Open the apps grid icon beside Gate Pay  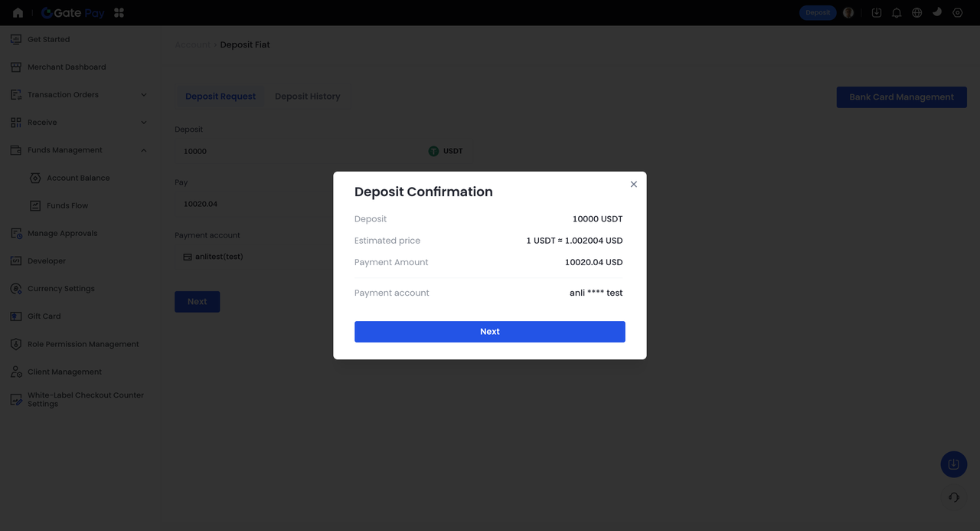[119, 13]
